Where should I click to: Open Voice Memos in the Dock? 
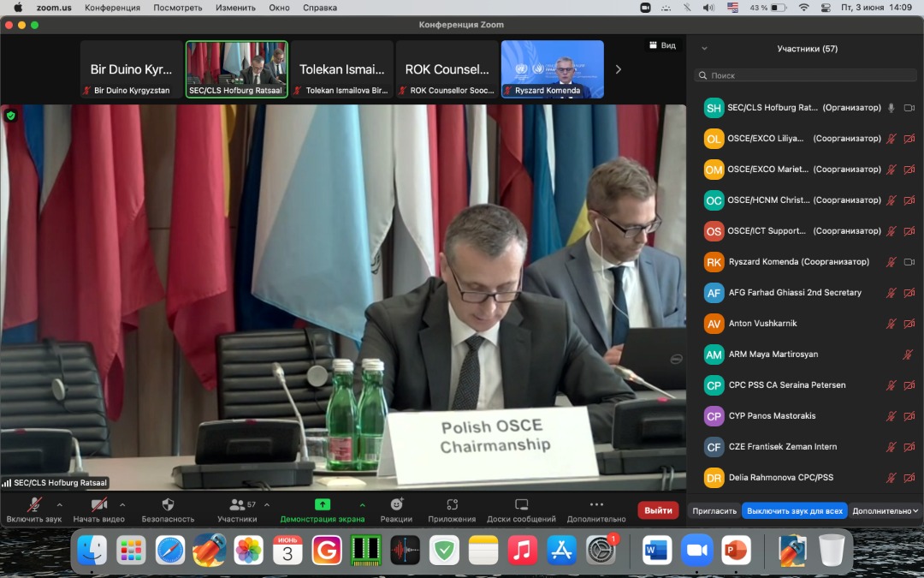pyautogui.click(x=405, y=551)
